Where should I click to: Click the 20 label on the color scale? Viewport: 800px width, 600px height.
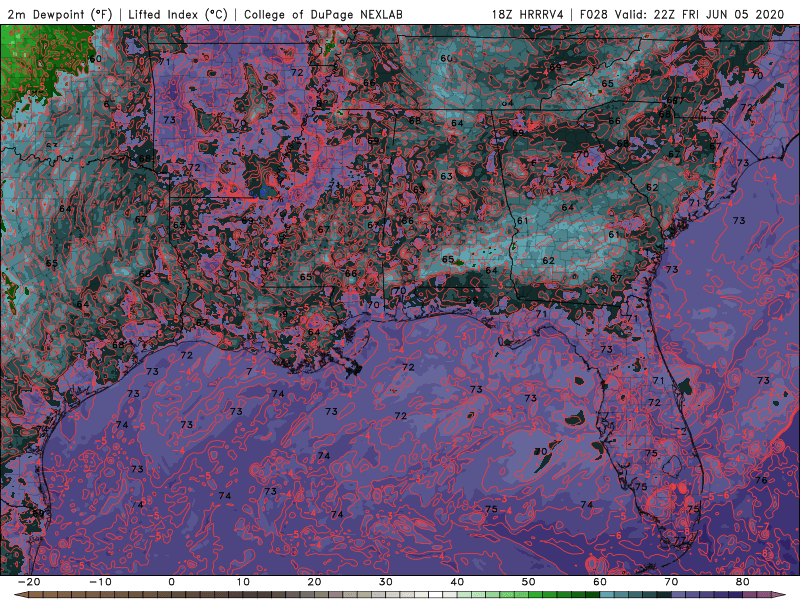(x=314, y=582)
